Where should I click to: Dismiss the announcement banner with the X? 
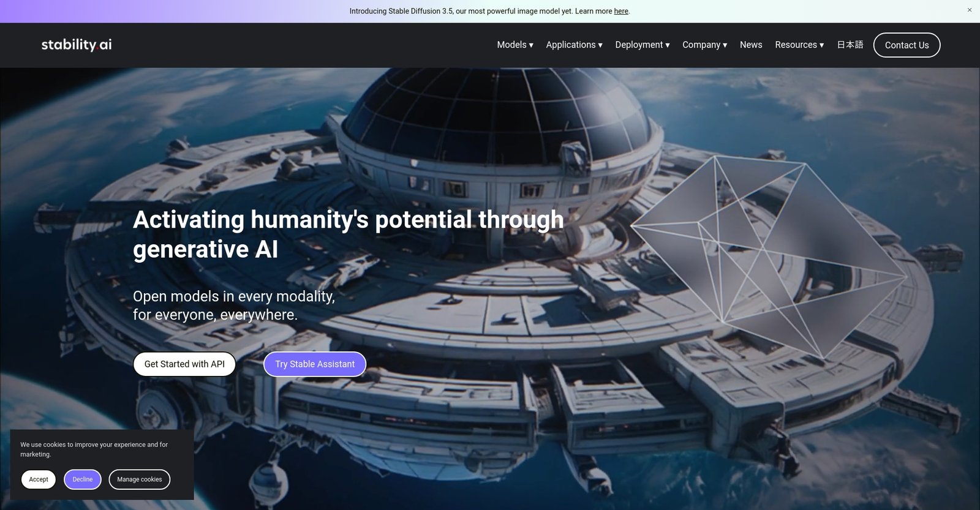pyautogui.click(x=970, y=10)
